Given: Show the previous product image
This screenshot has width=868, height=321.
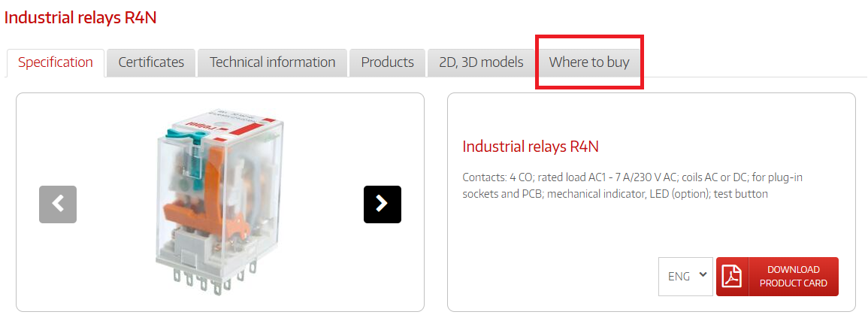Looking at the screenshot, I should click(x=58, y=204).
